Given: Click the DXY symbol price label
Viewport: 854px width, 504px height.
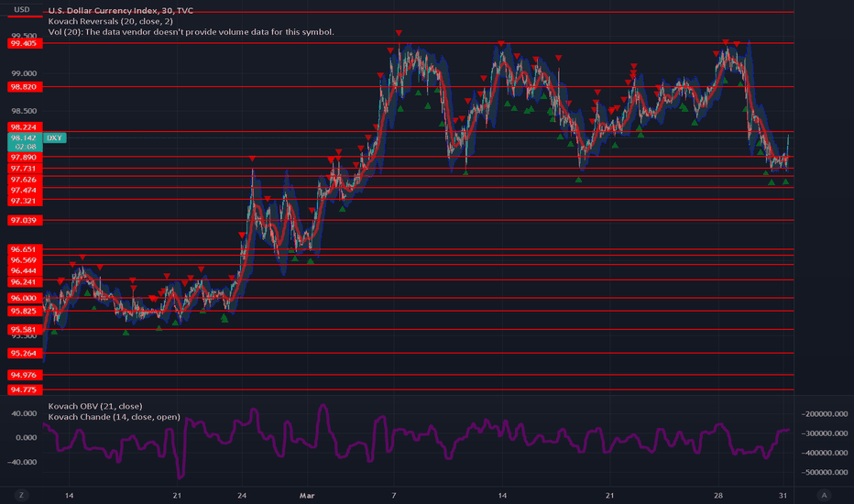Looking at the screenshot, I should pyautogui.click(x=54, y=137).
